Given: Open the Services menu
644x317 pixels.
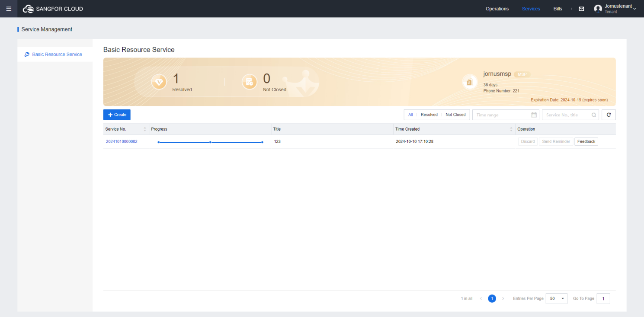Looking at the screenshot, I should click(531, 9).
